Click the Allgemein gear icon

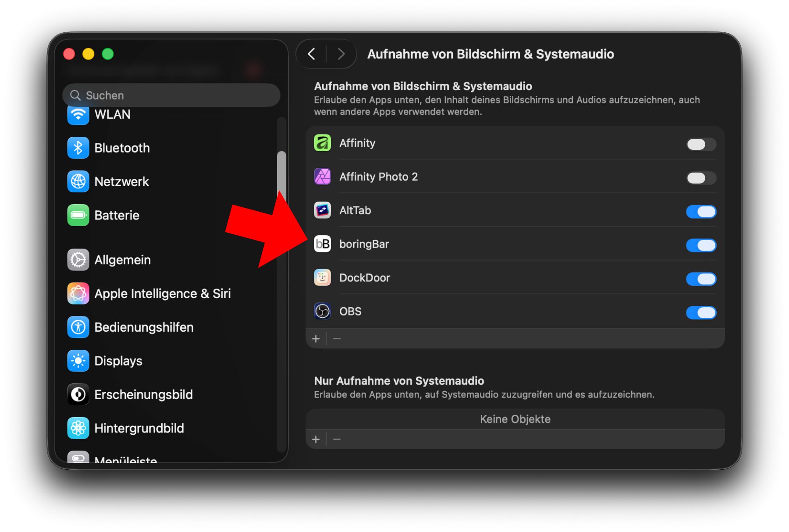pyautogui.click(x=78, y=260)
